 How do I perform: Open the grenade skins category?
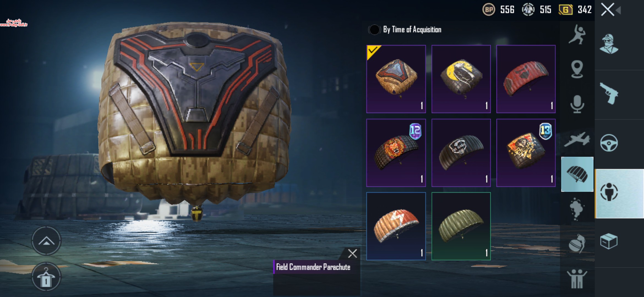(x=577, y=243)
